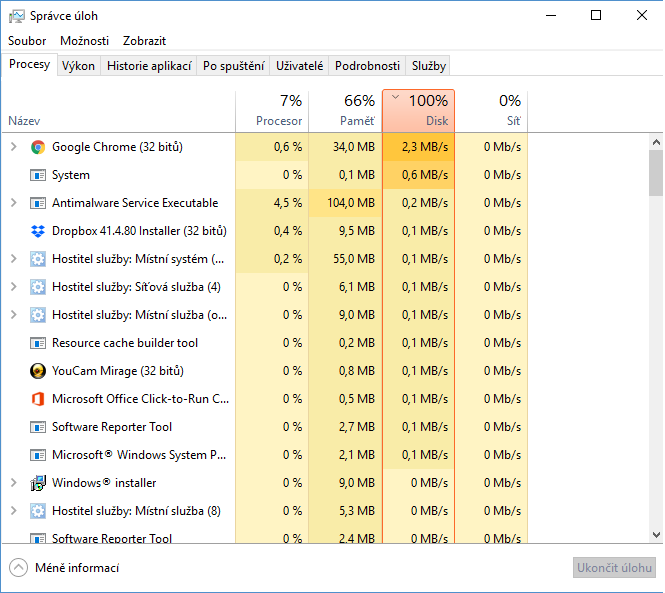
Task: Sort by the Název column header
Action: pos(119,111)
